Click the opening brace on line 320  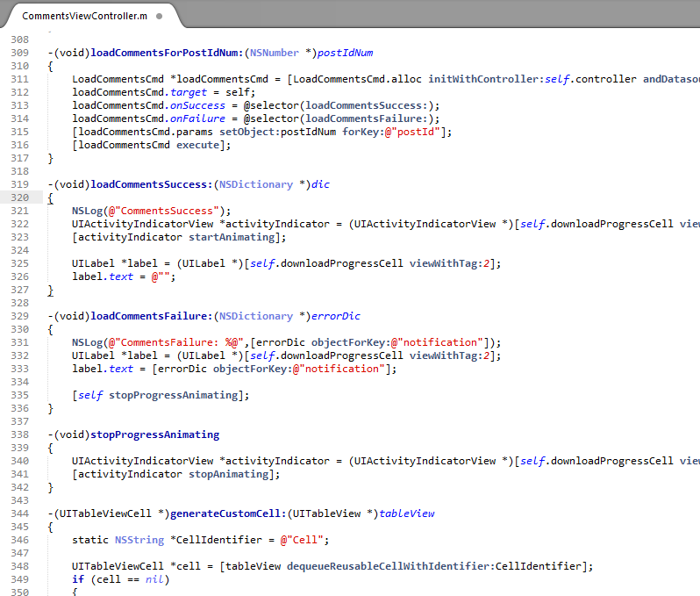[51, 197]
